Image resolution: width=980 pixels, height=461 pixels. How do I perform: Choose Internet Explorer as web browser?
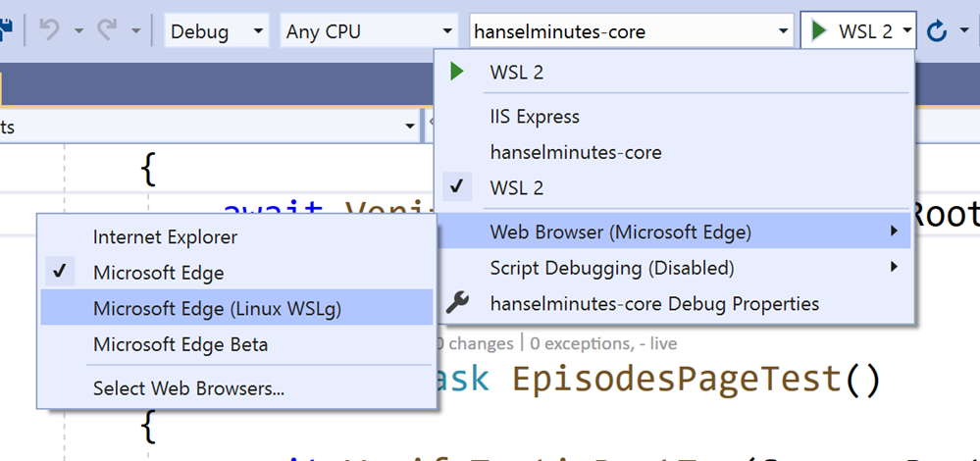click(x=236, y=236)
